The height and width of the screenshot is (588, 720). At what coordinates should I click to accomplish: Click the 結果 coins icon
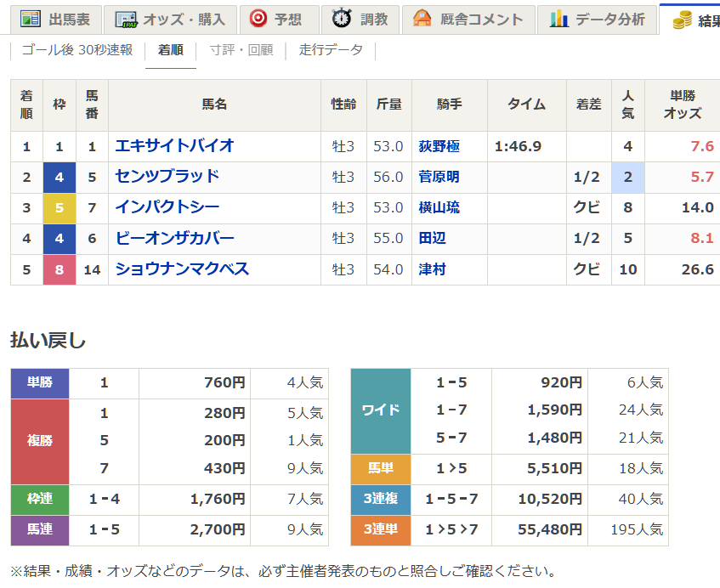(x=683, y=20)
